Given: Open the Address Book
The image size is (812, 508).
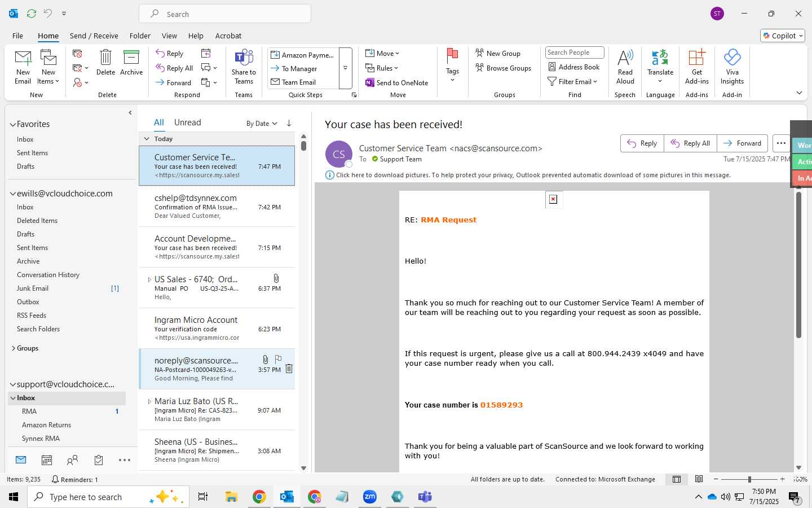Looking at the screenshot, I should (574, 67).
